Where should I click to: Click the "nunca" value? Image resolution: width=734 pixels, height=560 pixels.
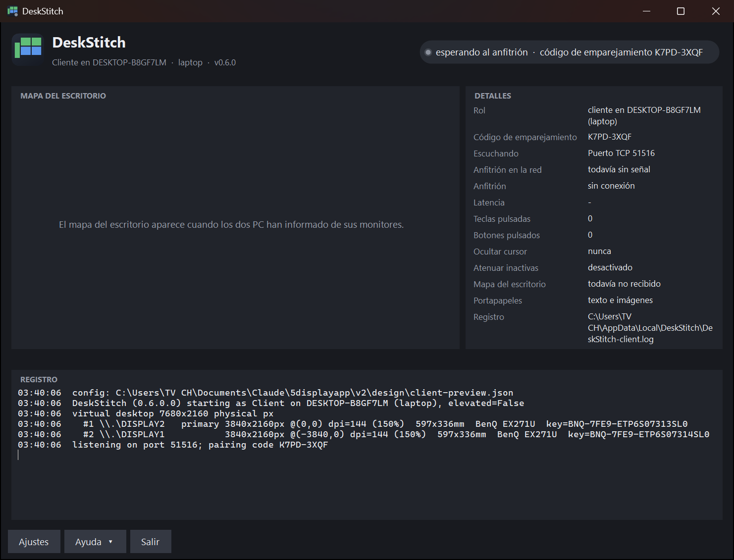(599, 251)
